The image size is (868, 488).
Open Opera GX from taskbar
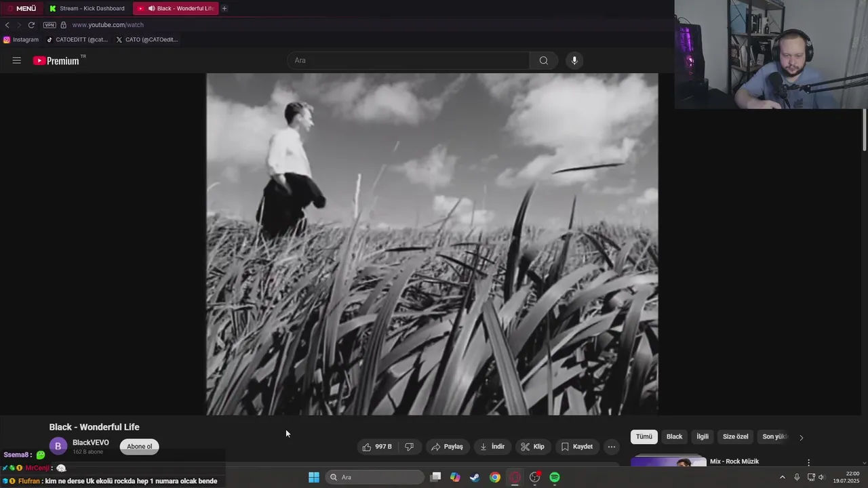(515, 477)
